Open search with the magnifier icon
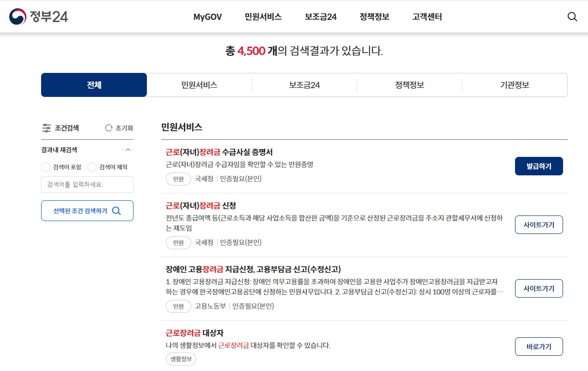The image size is (588, 371). click(572, 17)
